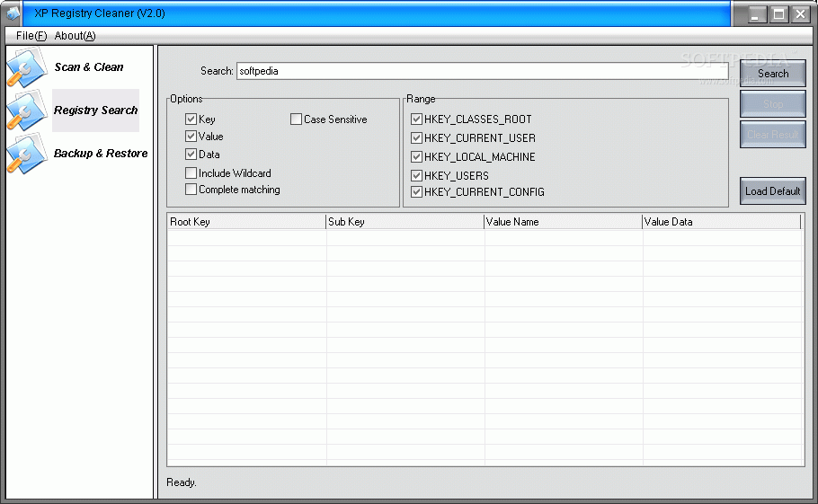
Task: Click the app icon in title bar
Action: click(12, 13)
